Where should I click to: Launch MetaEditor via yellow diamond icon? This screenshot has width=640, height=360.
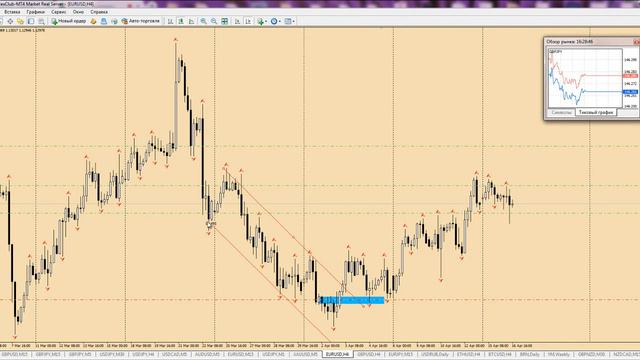click(93, 21)
